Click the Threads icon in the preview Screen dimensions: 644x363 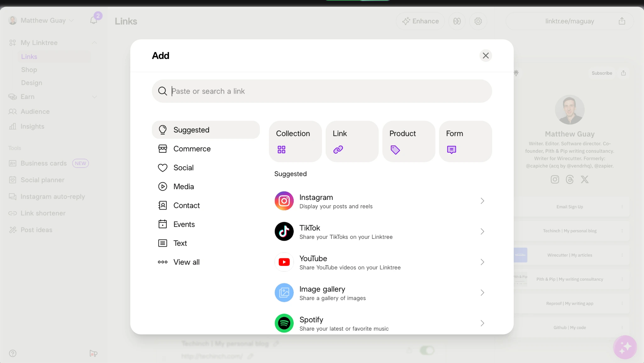[569, 179]
